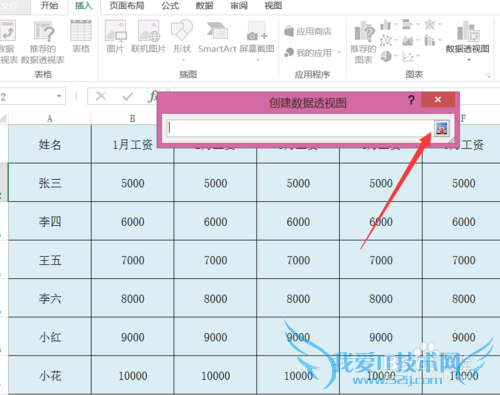
Task: Select 8000 in column B
Action: click(x=132, y=298)
